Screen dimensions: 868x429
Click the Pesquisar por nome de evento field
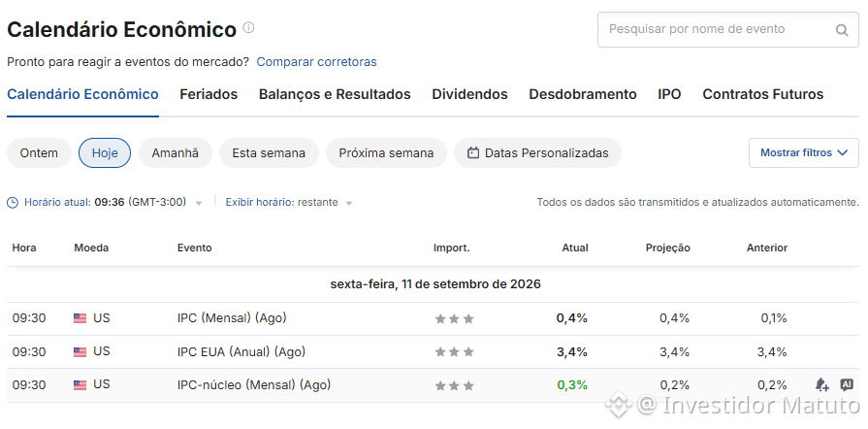[728, 29]
